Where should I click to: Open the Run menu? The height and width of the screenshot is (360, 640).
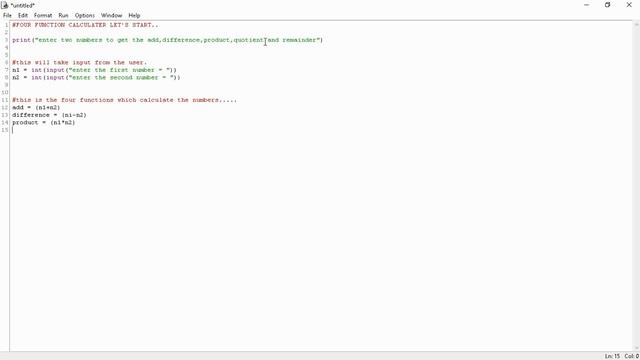(x=63, y=16)
